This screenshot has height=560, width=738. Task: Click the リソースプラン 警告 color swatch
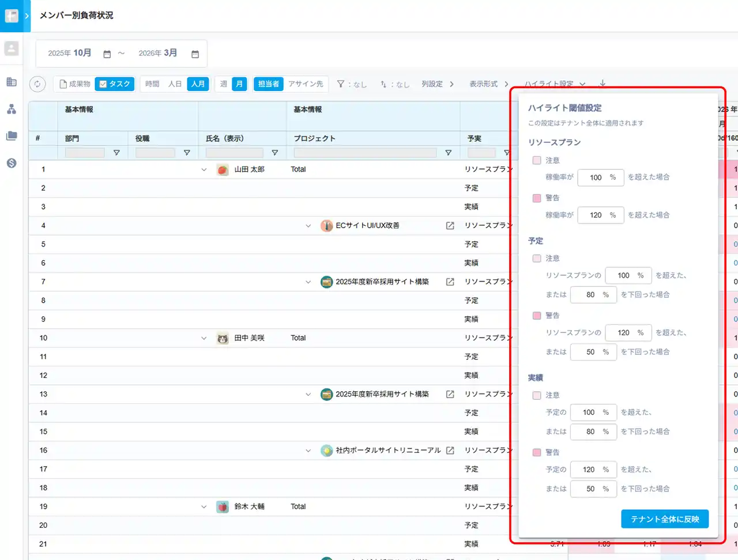[537, 198]
